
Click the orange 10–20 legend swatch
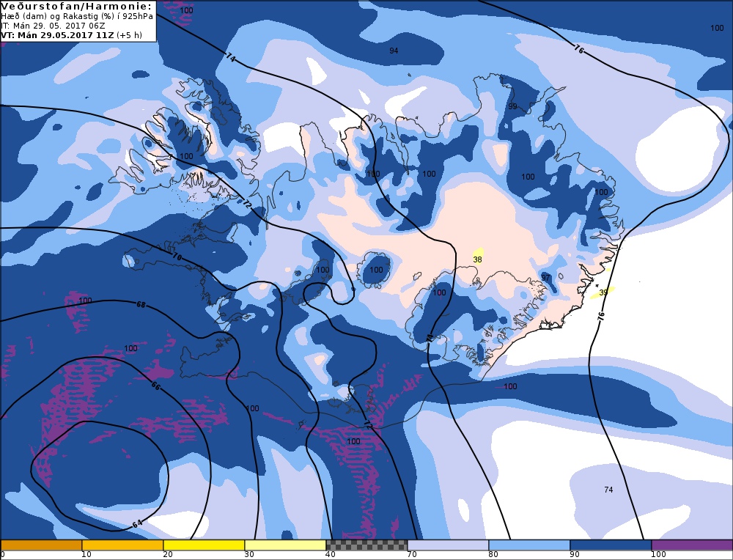point(122,545)
